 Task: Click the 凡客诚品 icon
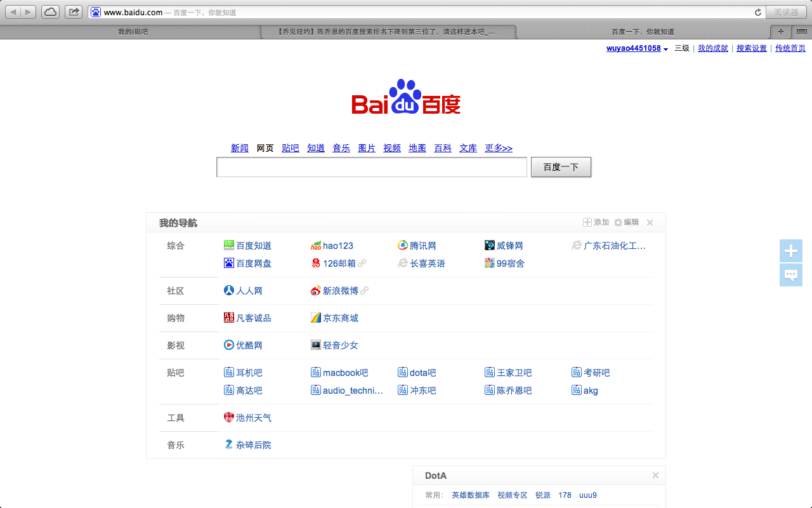pos(229,317)
